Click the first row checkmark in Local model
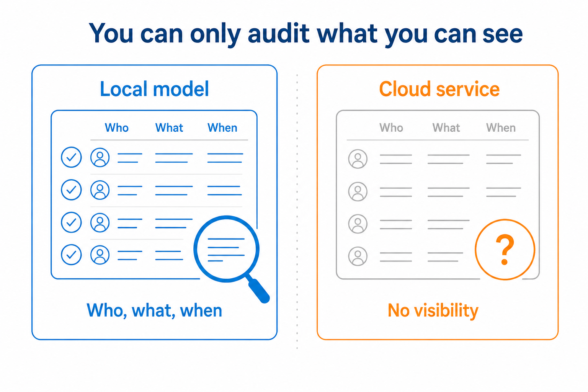 (72, 157)
